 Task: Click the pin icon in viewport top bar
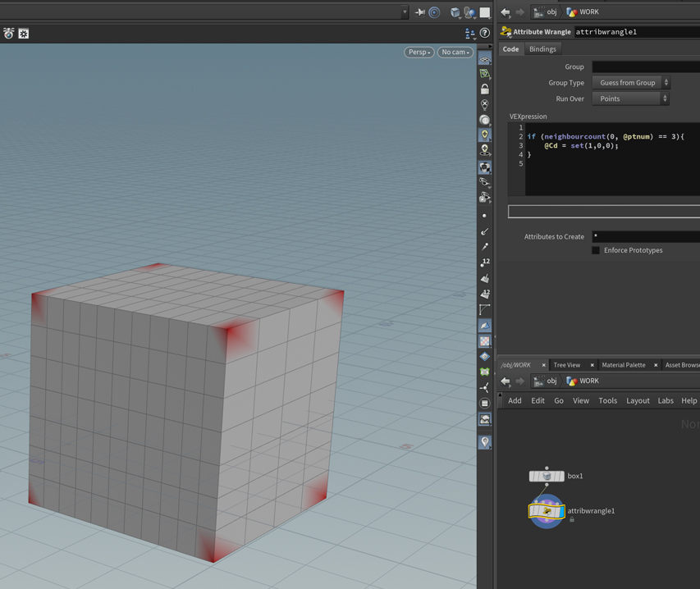420,12
